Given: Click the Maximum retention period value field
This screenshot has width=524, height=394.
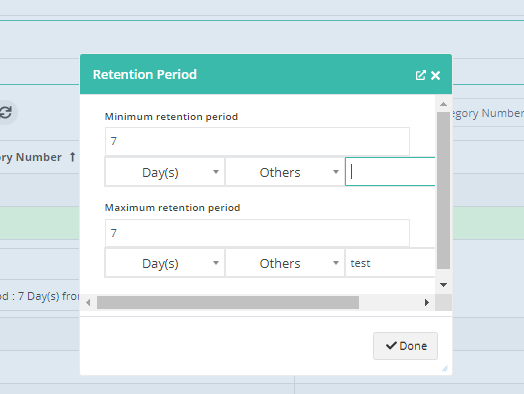Looking at the screenshot, I should coord(257,233).
